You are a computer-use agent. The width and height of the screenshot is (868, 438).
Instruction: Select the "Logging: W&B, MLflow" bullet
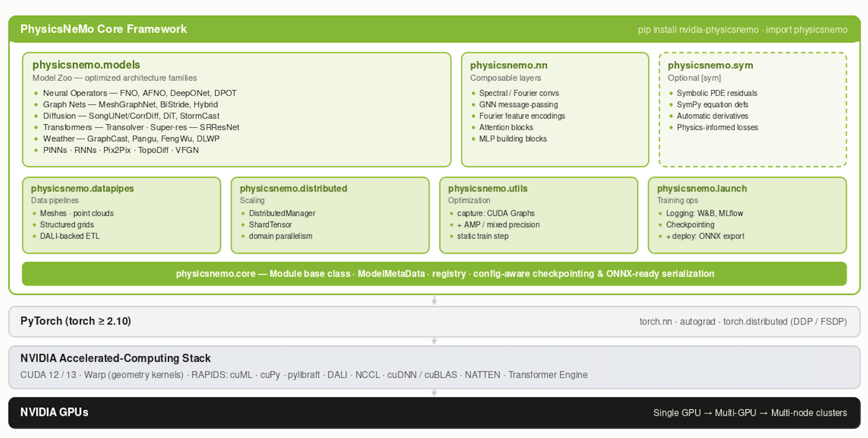(704, 213)
